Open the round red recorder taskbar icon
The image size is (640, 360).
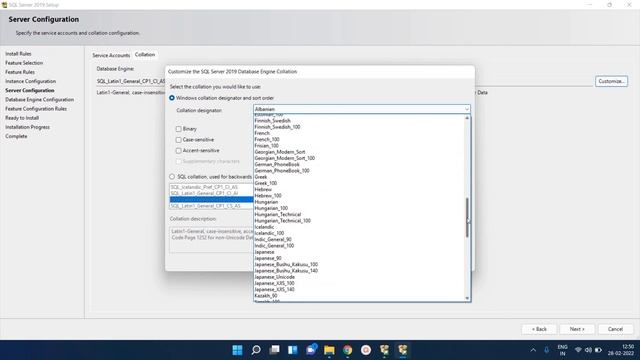366,350
